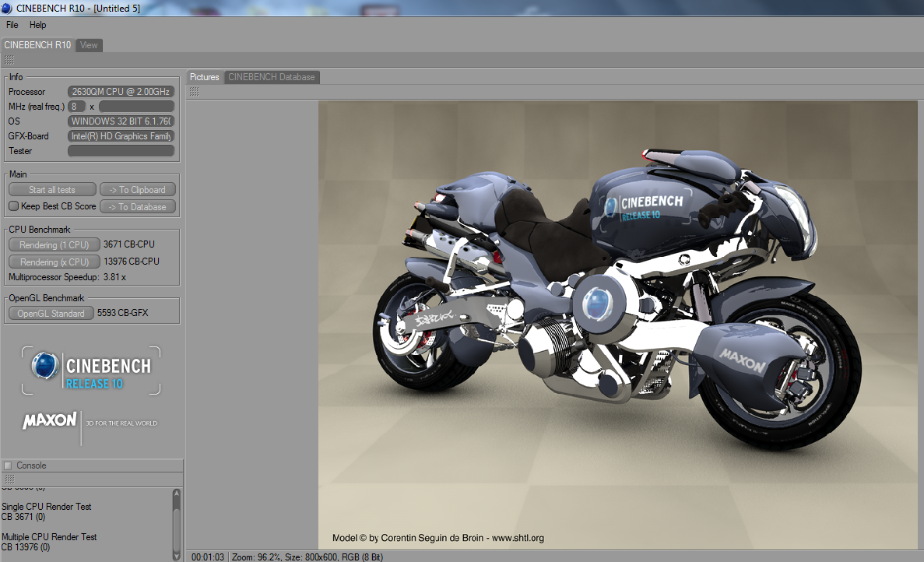
Task: Click the 5593 CB-GFX score value
Action: [122, 313]
